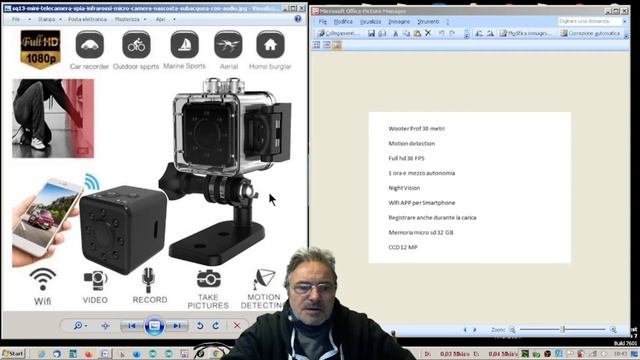
Task: Click the Print icon in Picture Manager
Action: point(382,33)
